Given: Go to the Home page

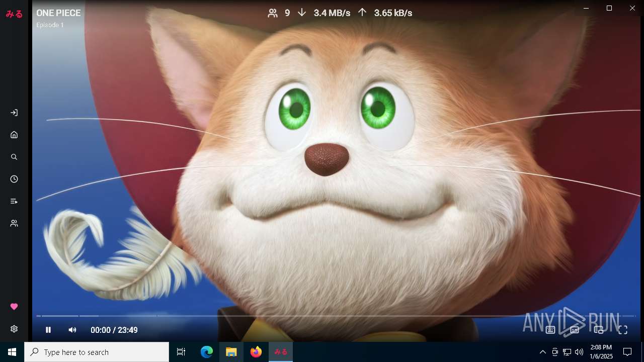Looking at the screenshot, I should (14, 135).
